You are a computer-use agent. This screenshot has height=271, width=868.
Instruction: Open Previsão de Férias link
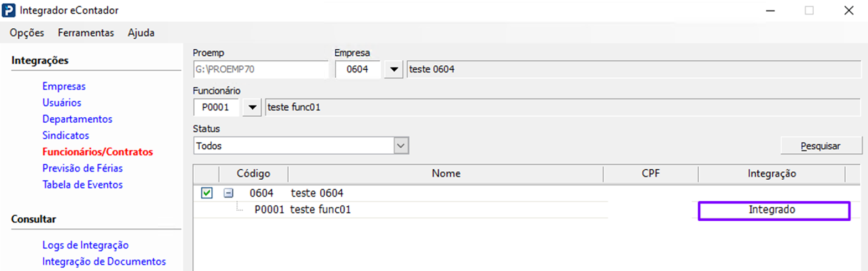82,168
